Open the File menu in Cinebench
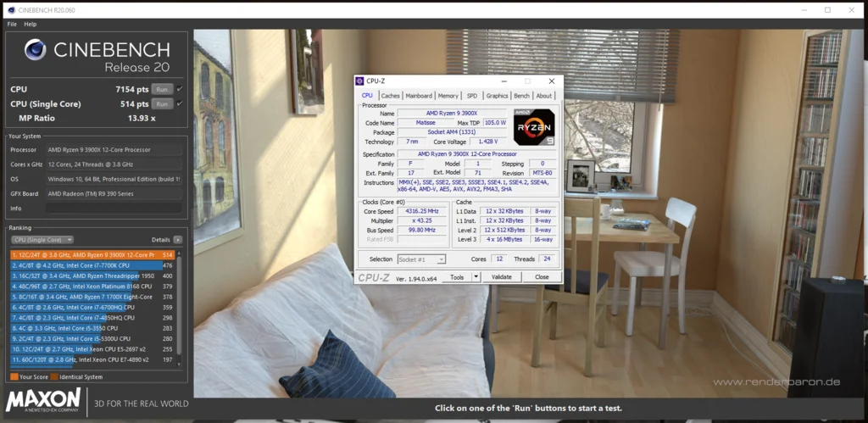 (12, 25)
